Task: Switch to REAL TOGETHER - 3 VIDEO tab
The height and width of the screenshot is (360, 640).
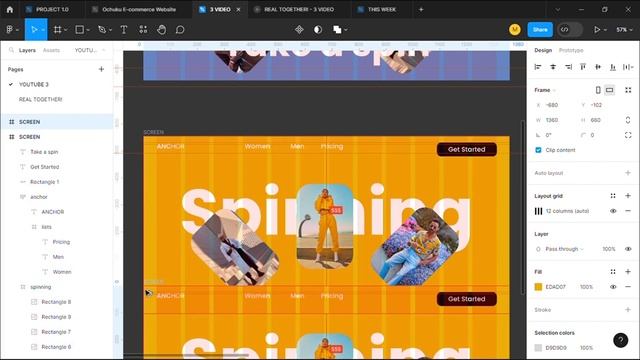Action: click(298, 9)
